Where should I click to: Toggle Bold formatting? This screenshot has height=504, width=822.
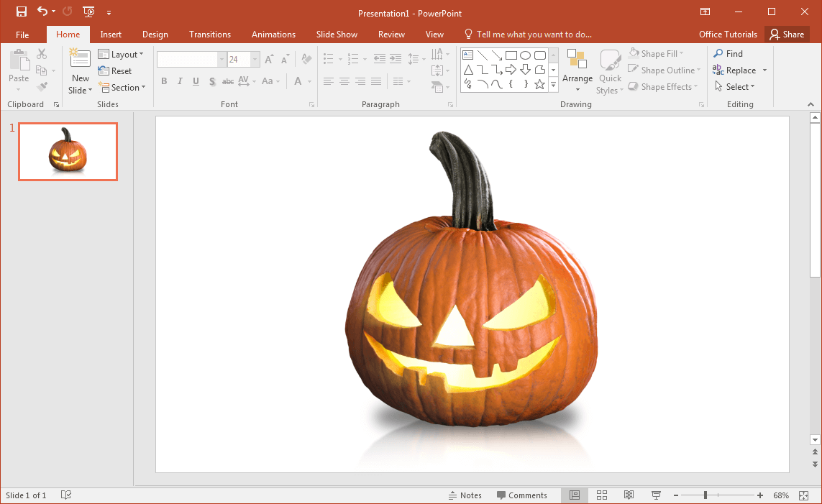(x=164, y=81)
